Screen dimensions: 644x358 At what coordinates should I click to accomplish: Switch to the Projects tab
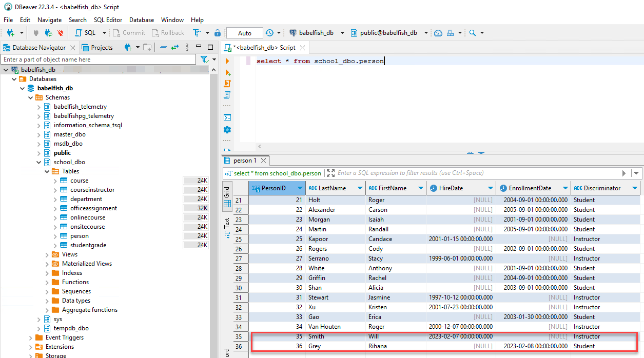102,48
